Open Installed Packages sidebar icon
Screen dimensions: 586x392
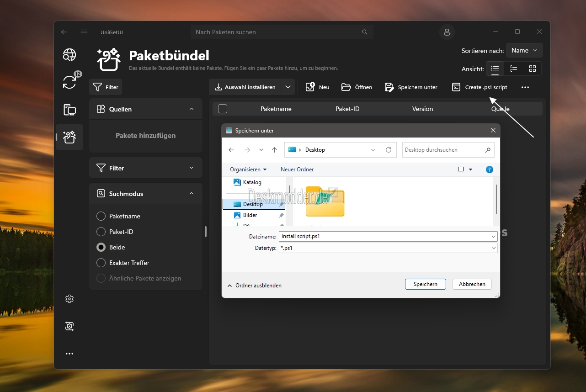coord(69,110)
